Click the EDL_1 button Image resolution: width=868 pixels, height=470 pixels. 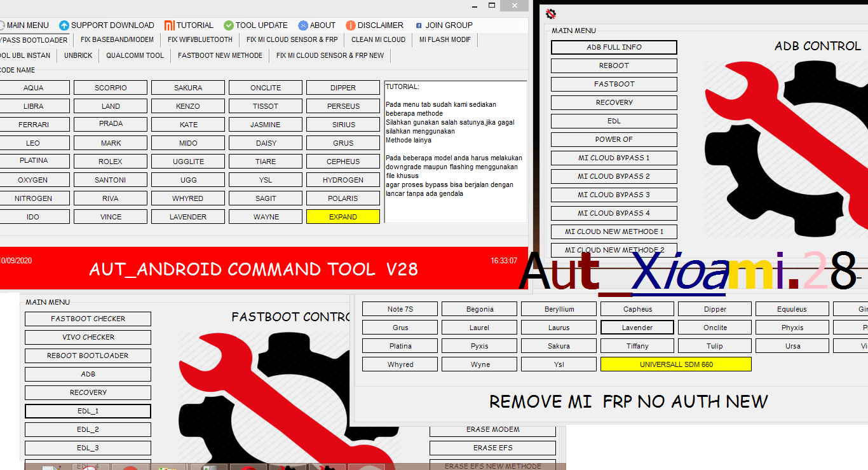(x=88, y=411)
